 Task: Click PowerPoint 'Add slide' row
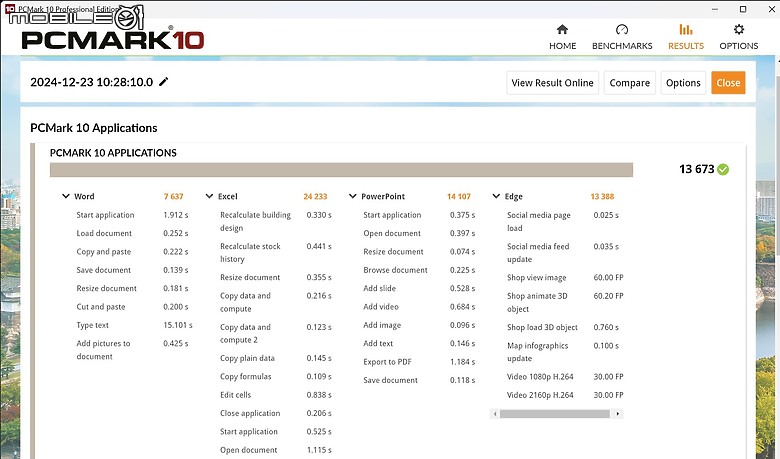click(419, 288)
